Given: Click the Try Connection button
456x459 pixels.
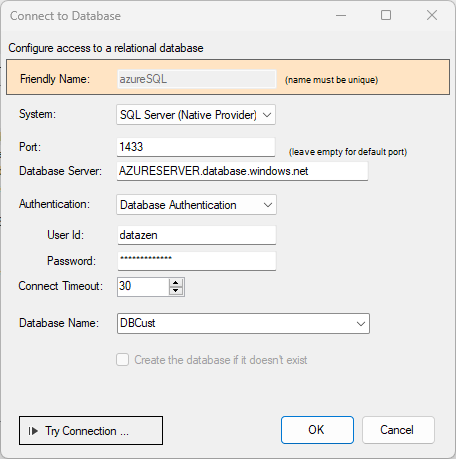Looking at the screenshot, I should (x=91, y=430).
